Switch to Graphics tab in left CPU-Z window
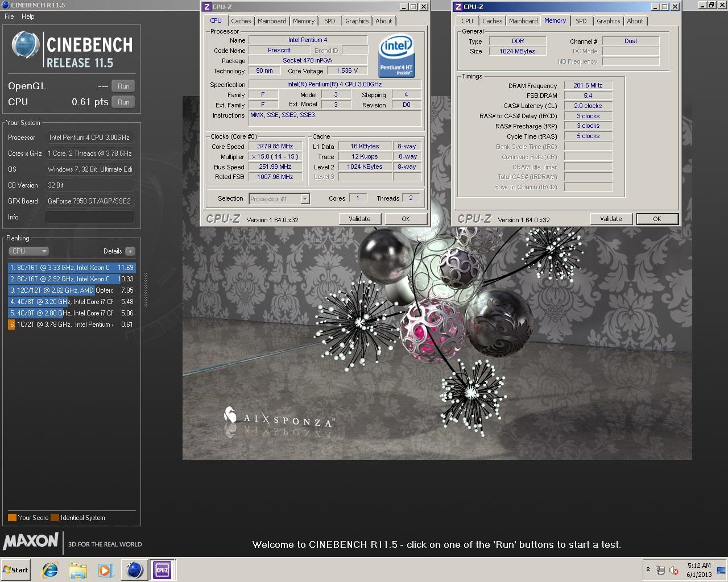Viewport: 728px width, 582px height. tap(357, 21)
